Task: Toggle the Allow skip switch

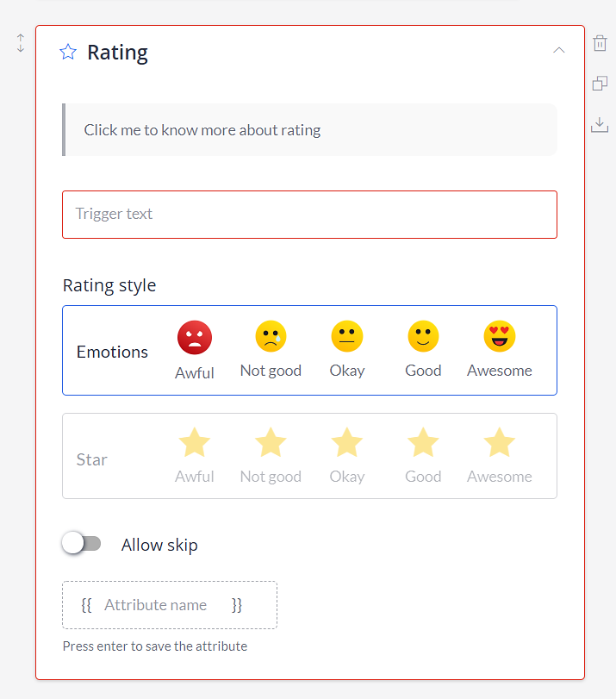Action: click(x=82, y=543)
